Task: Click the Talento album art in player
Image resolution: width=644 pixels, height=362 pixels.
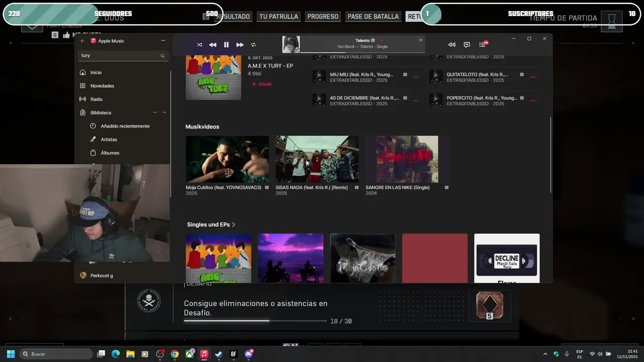Action: [291, 44]
